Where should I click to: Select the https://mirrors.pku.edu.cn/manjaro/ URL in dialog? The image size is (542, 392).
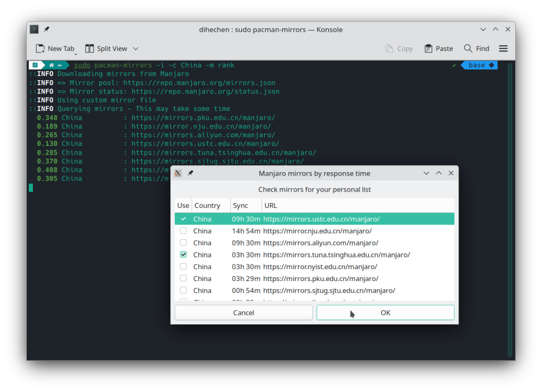pyautogui.click(x=320, y=278)
